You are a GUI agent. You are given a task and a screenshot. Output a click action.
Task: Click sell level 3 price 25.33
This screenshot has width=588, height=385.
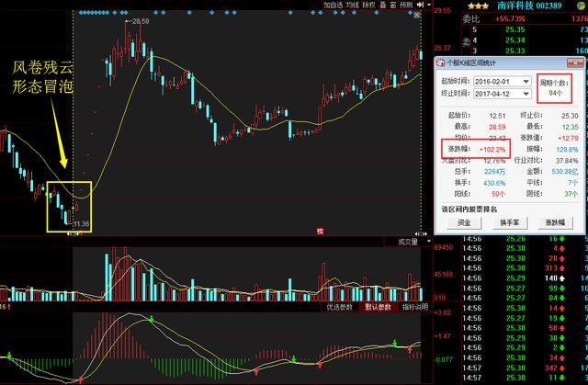(515, 51)
